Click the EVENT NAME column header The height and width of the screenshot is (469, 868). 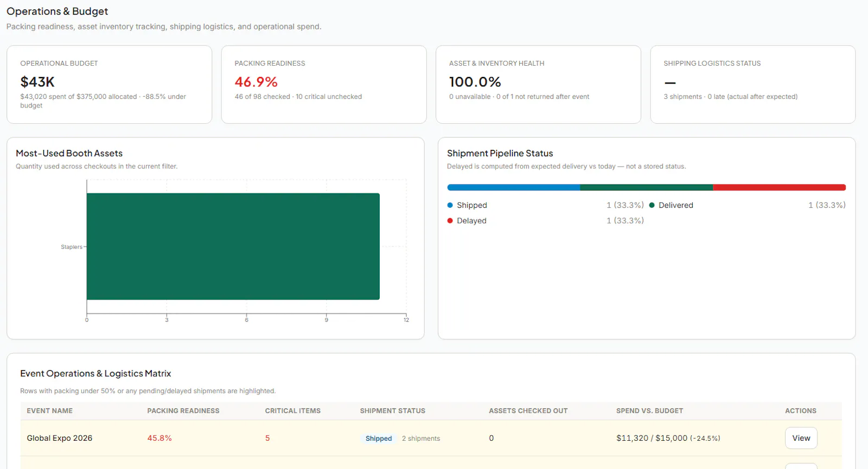tap(49, 411)
